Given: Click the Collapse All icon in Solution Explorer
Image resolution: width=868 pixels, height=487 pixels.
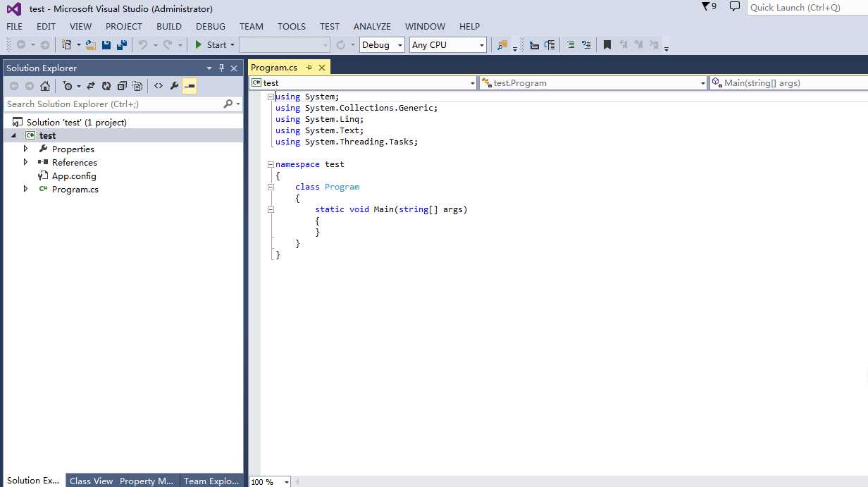Looking at the screenshot, I should (x=122, y=86).
